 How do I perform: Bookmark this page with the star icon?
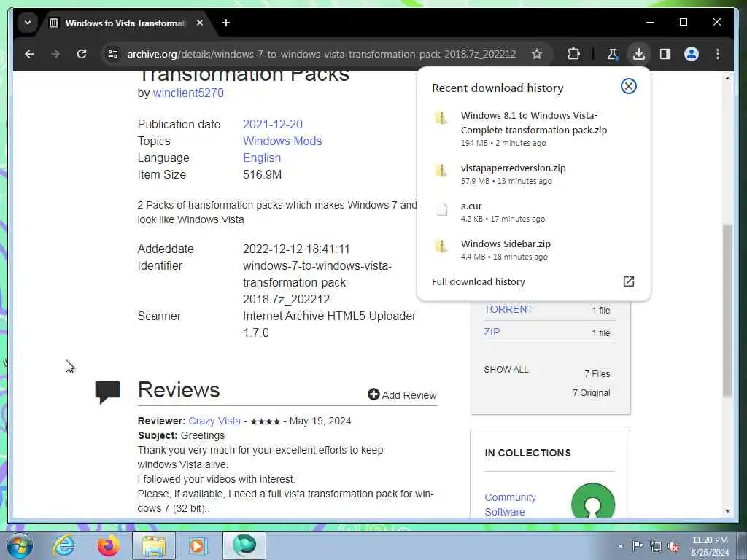537,54
